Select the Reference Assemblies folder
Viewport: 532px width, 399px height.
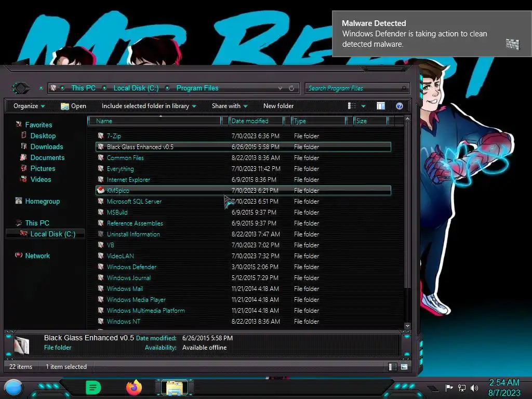[x=135, y=223]
